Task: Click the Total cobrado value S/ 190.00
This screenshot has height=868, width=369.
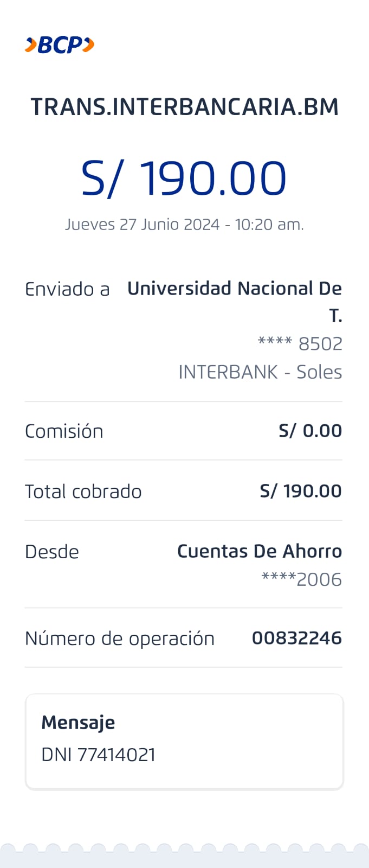Action: coord(301,491)
